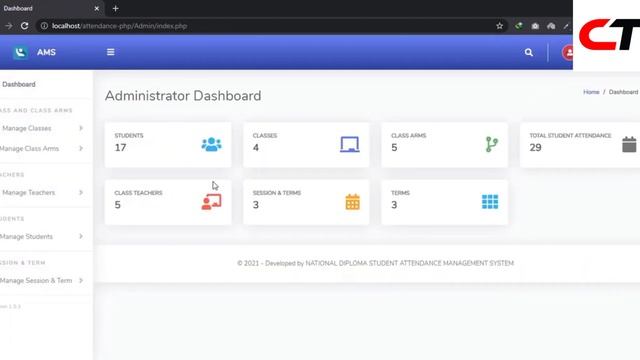
Task: Expand the Manage Teachers chevron
Action: 81,192
